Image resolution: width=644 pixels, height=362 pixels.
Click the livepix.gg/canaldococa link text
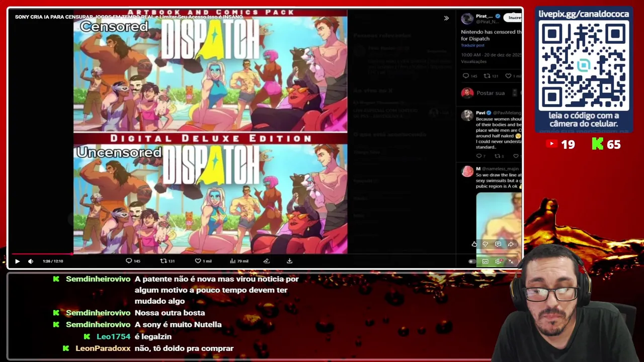pos(584,14)
